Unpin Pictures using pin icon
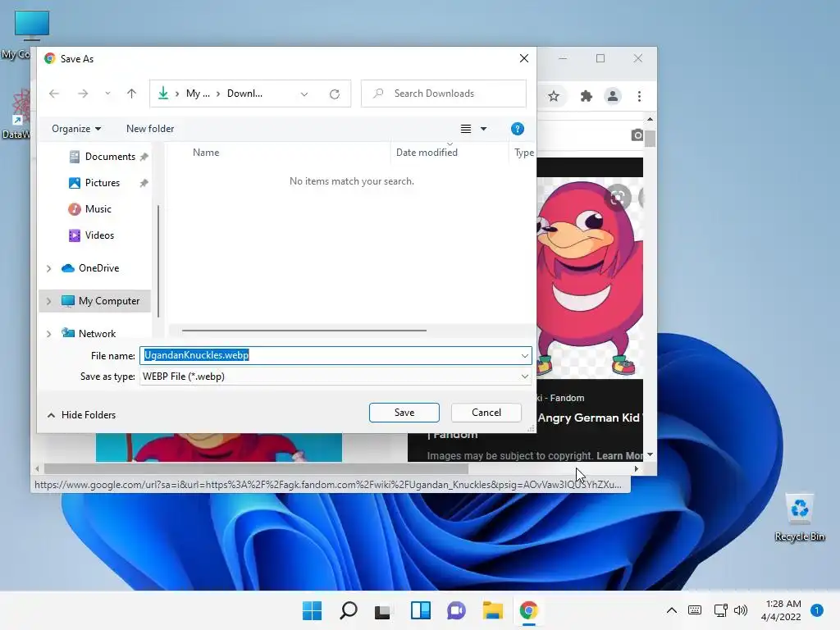Viewport: 840px width, 630px height. pyautogui.click(x=144, y=183)
